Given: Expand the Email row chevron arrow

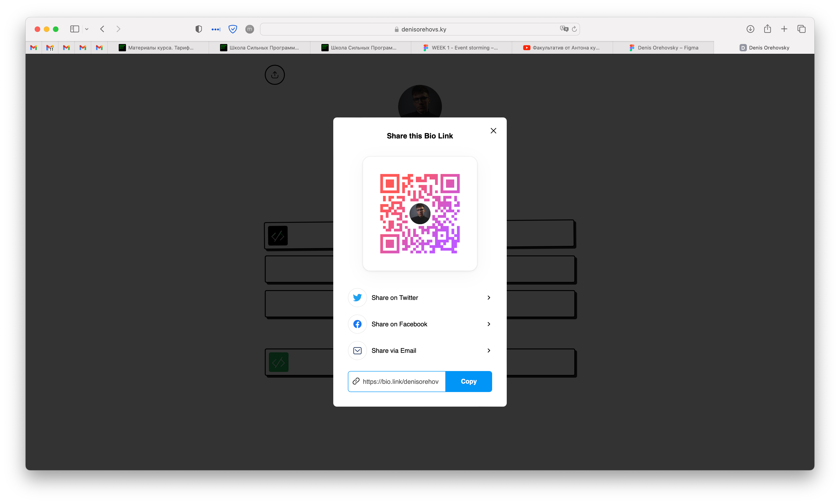Looking at the screenshot, I should (488, 351).
